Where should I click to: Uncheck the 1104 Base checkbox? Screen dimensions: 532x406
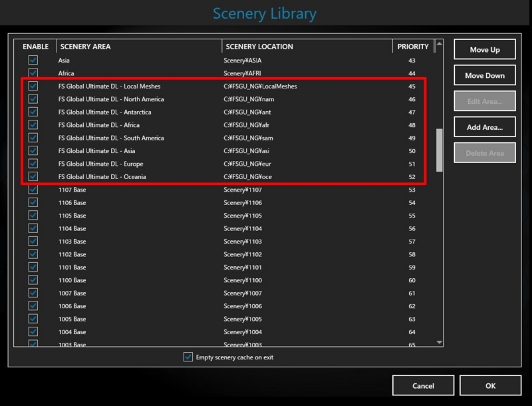click(x=33, y=228)
